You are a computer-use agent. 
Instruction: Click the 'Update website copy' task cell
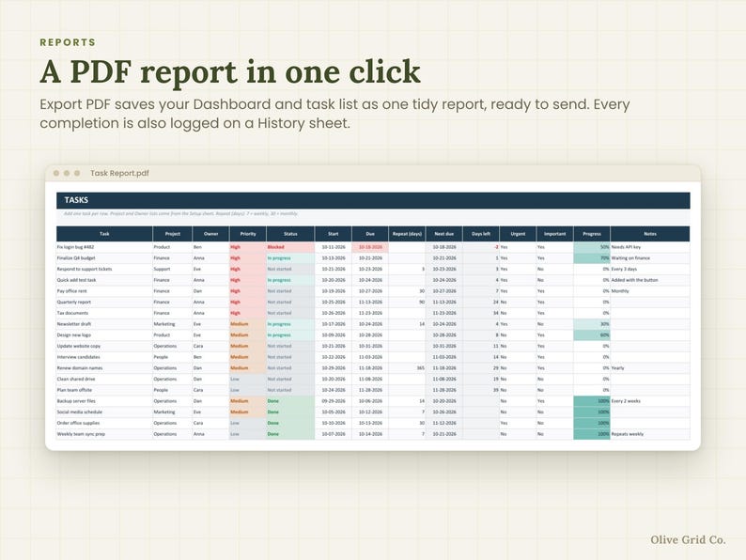click(x=104, y=347)
